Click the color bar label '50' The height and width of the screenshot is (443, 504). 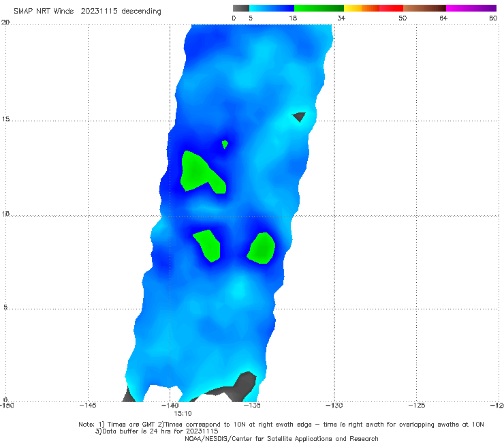[x=403, y=18]
